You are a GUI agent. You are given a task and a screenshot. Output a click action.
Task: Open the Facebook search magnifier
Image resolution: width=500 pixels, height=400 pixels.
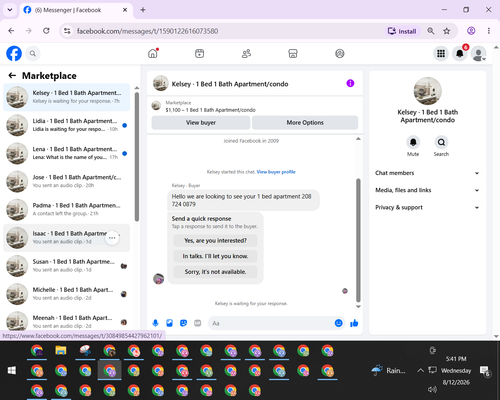(x=33, y=53)
